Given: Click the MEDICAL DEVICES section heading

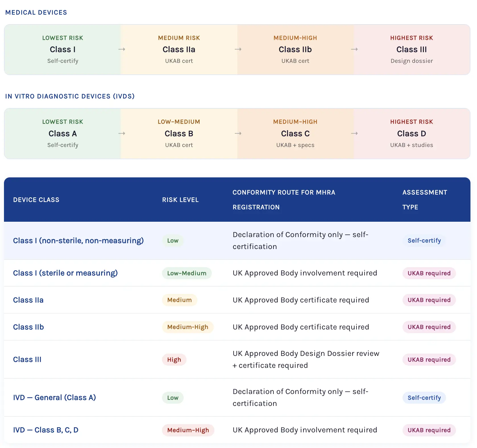Looking at the screenshot, I should [36, 13].
